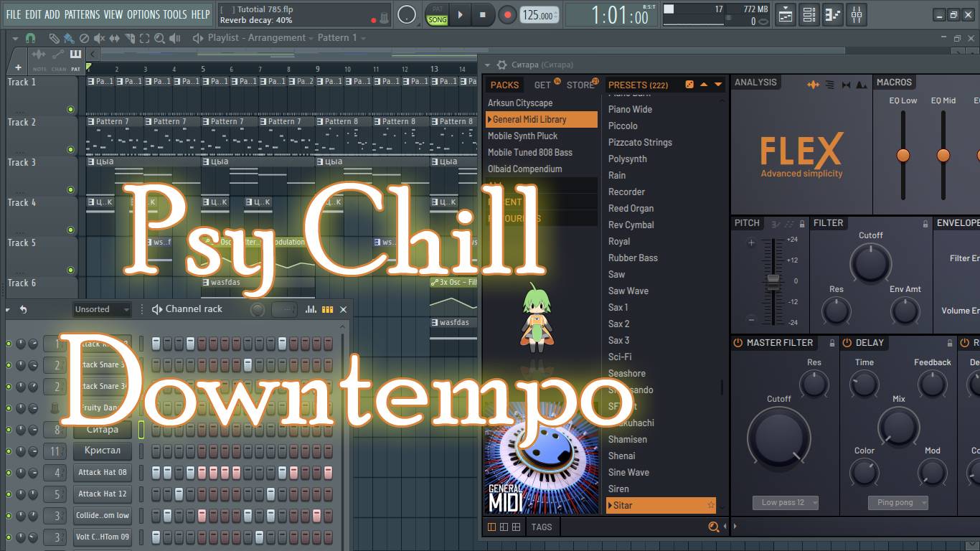Open the Channel rack from the top toolbar
This screenshot has height=551, width=980.
point(809,14)
